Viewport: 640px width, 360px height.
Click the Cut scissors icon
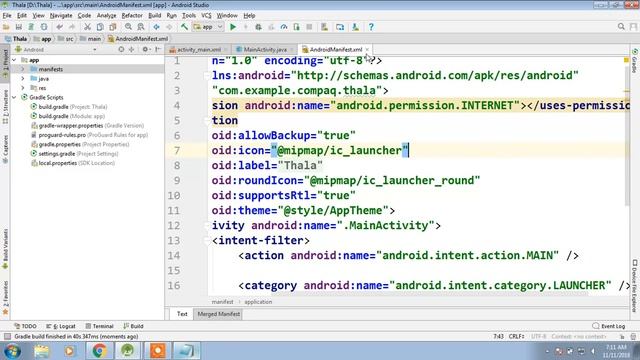pos(87,27)
